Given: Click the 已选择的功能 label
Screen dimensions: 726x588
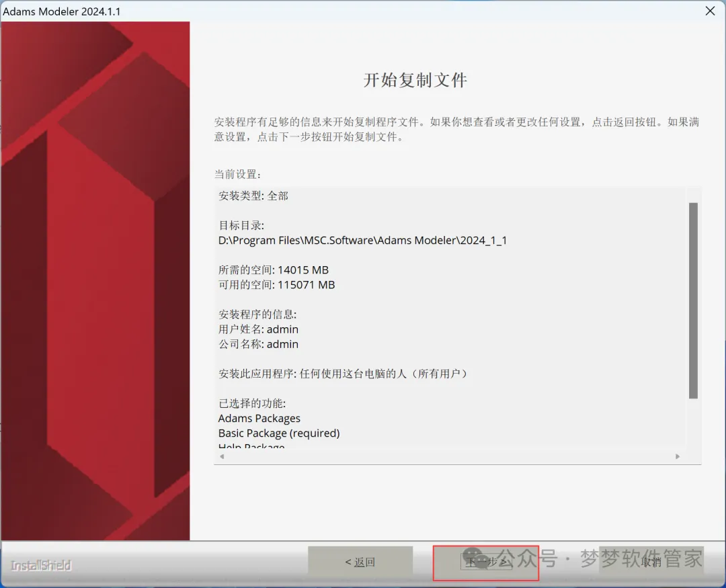Looking at the screenshot, I should click(252, 403).
